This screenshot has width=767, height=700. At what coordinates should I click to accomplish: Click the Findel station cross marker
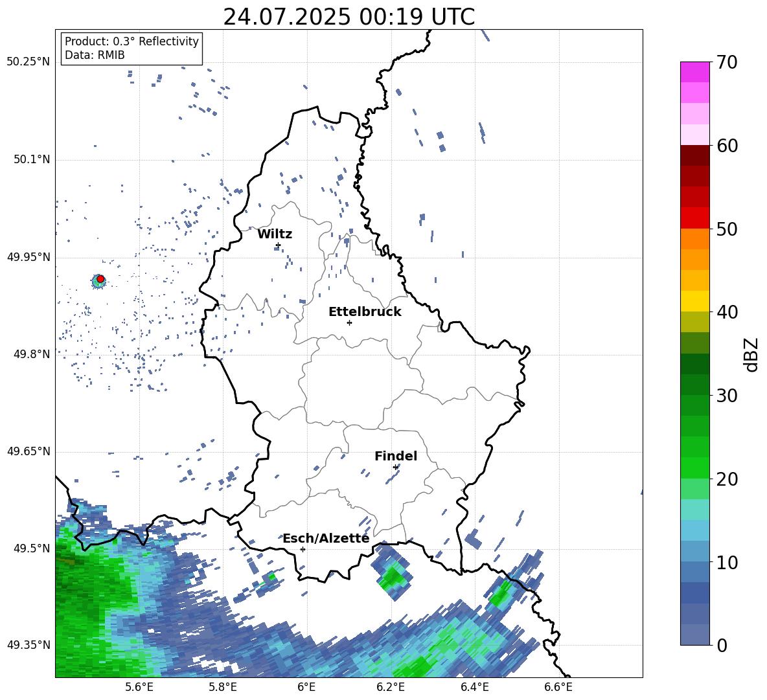pos(395,467)
